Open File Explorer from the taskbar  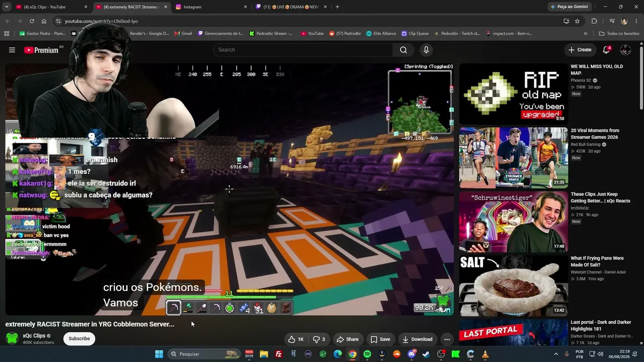pyautogui.click(x=264, y=354)
